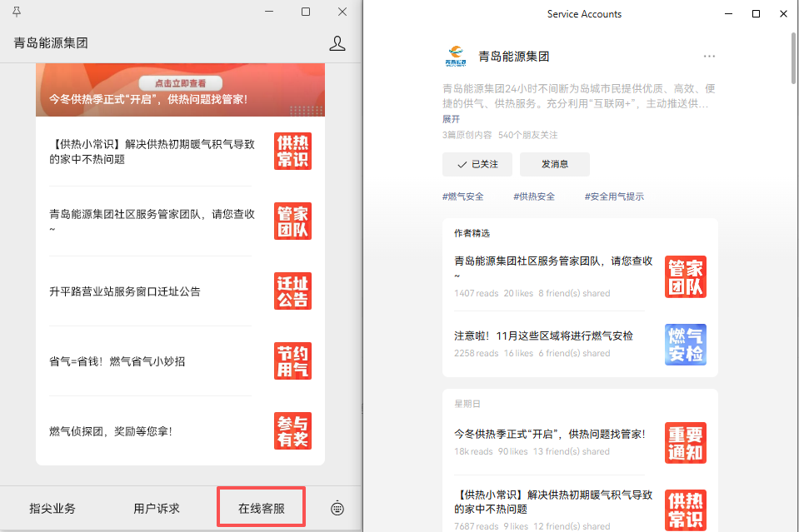
Task: Open the 迁址公告 red thumbnail
Action: (293, 291)
